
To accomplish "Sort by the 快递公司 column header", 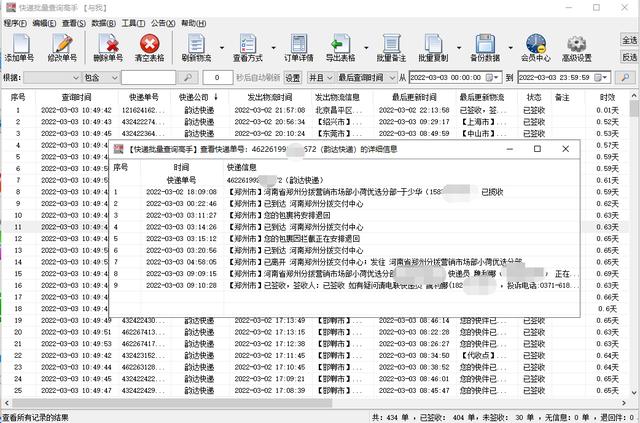I will pyautogui.click(x=199, y=97).
